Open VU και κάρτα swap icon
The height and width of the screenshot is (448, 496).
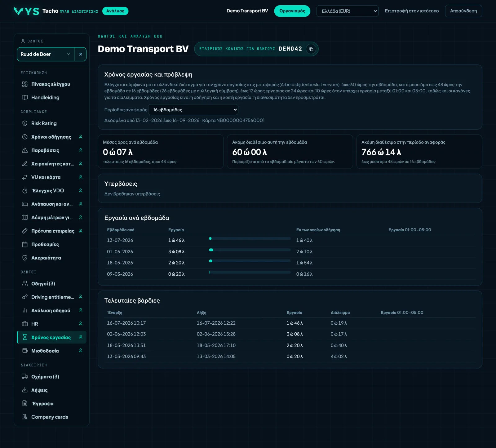coord(25,177)
